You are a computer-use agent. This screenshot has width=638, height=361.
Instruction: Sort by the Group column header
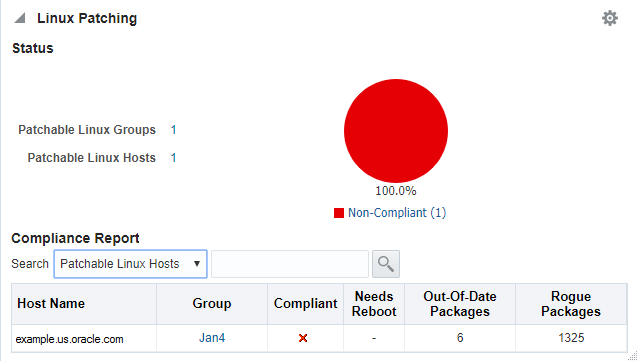coord(212,304)
